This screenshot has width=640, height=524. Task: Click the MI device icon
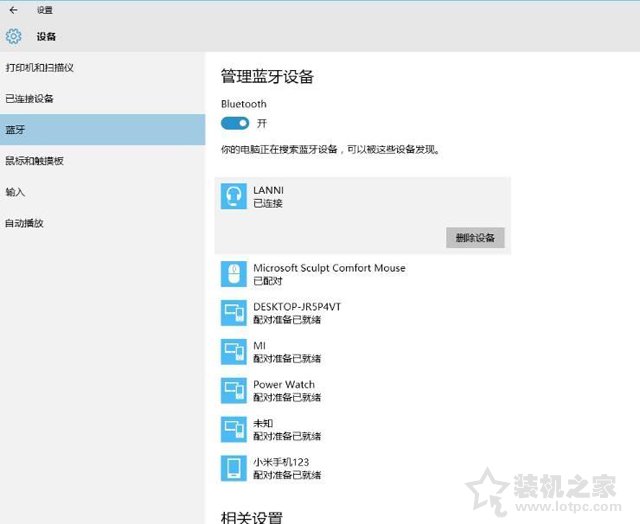(x=233, y=352)
